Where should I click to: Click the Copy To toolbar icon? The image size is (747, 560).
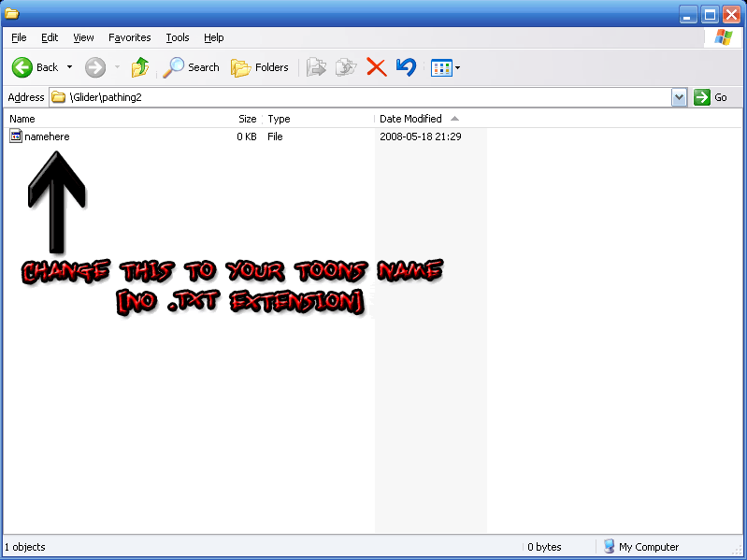(346, 67)
